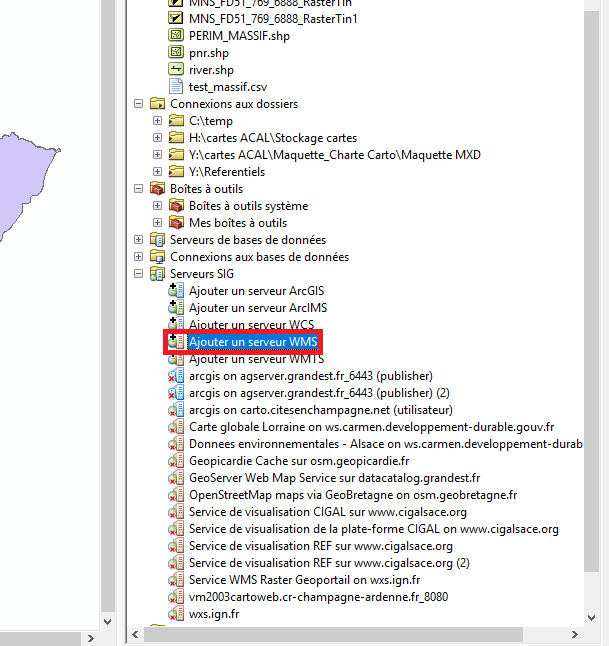Select arcgis on agserver.grandest.fr_6443 (publisher) (2)
Screen dimensions: 609x646
point(319,393)
